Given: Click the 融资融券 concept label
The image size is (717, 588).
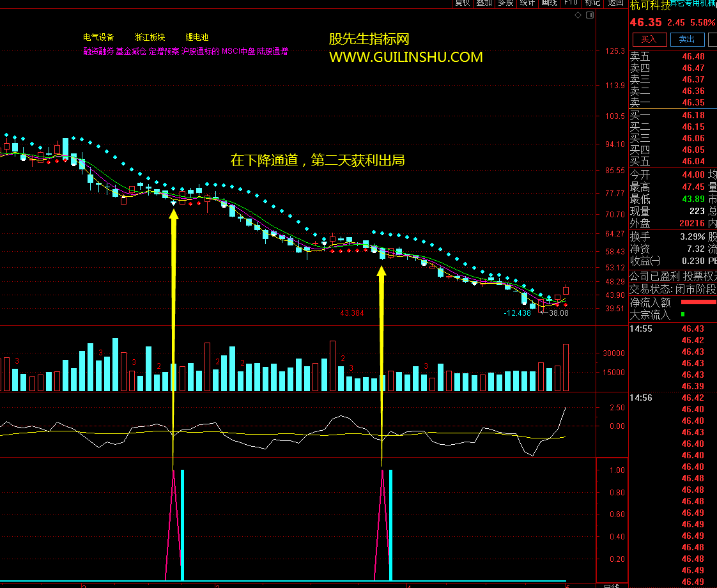Looking at the screenshot, I should coord(98,52).
